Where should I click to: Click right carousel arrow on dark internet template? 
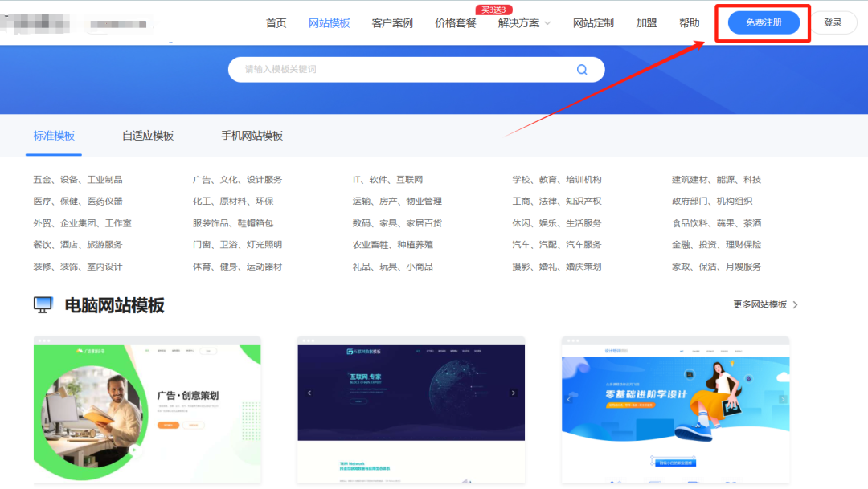[514, 393]
